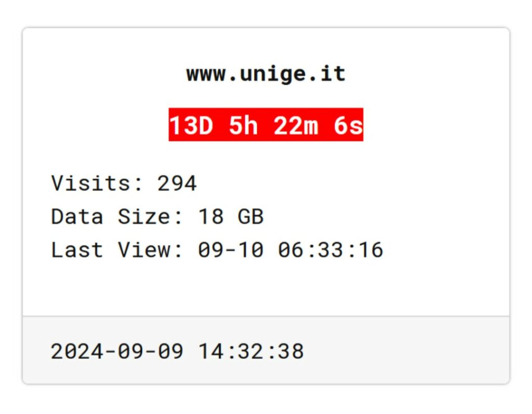Screen dimensions: 532x414
Task: Click the 14:32:38 time in footer
Action: pyautogui.click(x=251, y=352)
